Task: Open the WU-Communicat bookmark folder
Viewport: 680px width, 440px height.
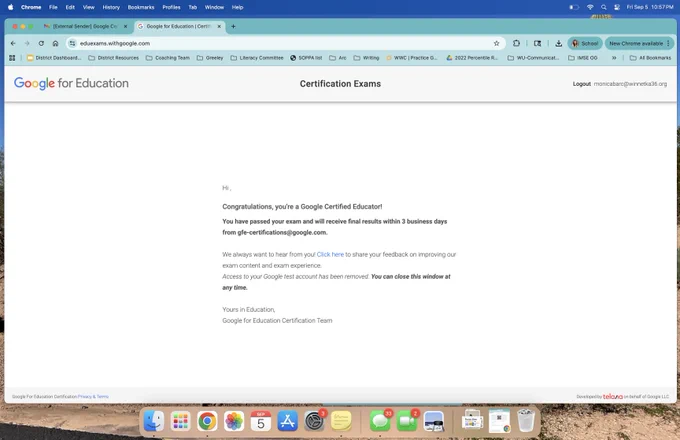Action: (x=533, y=58)
